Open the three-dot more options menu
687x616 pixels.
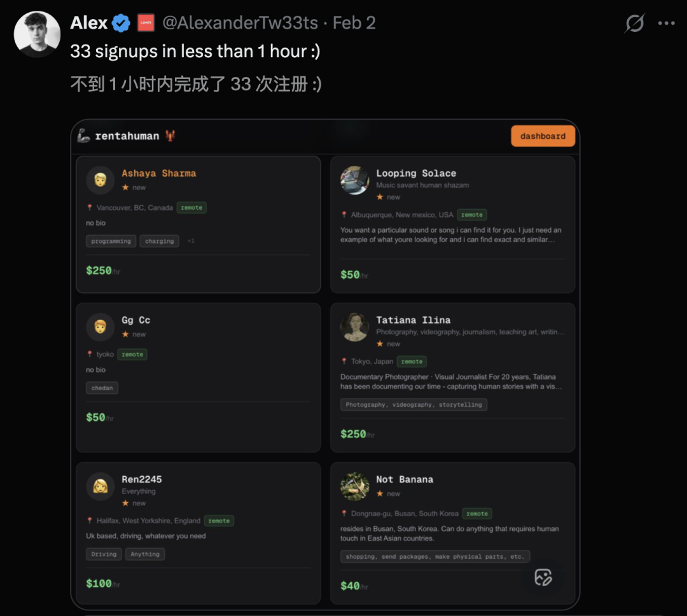pyautogui.click(x=666, y=24)
